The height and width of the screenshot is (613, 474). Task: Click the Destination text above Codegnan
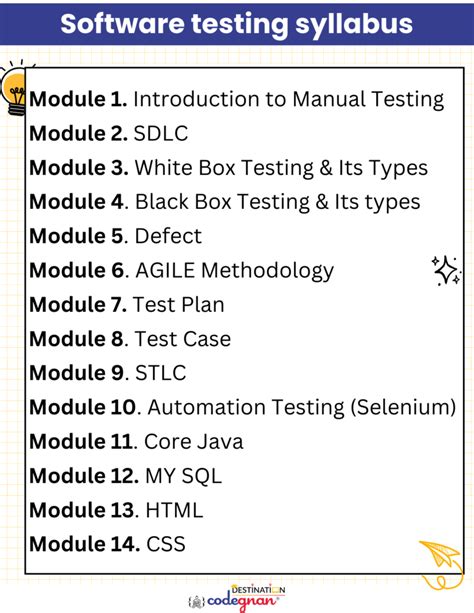[x=258, y=589]
